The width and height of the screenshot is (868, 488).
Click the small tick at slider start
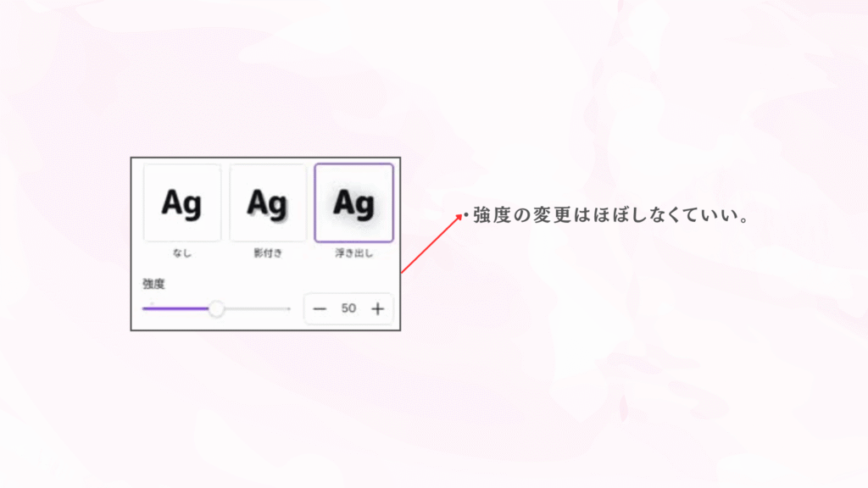click(x=153, y=302)
